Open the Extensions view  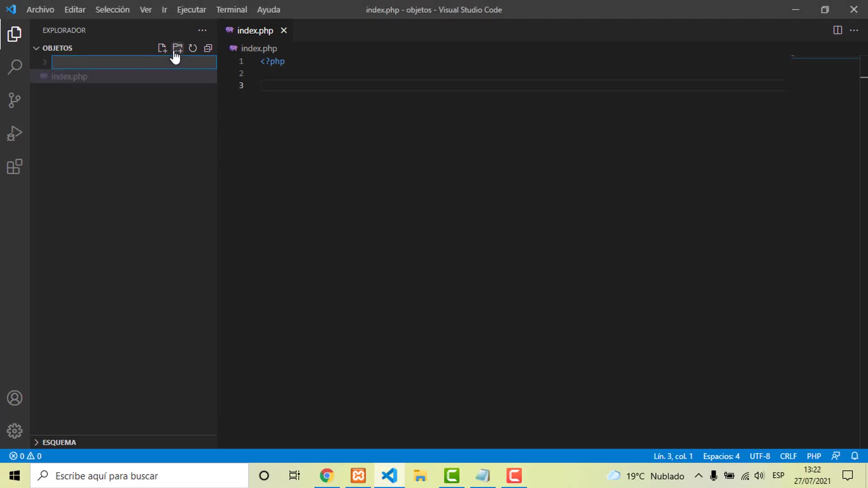[x=14, y=167]
